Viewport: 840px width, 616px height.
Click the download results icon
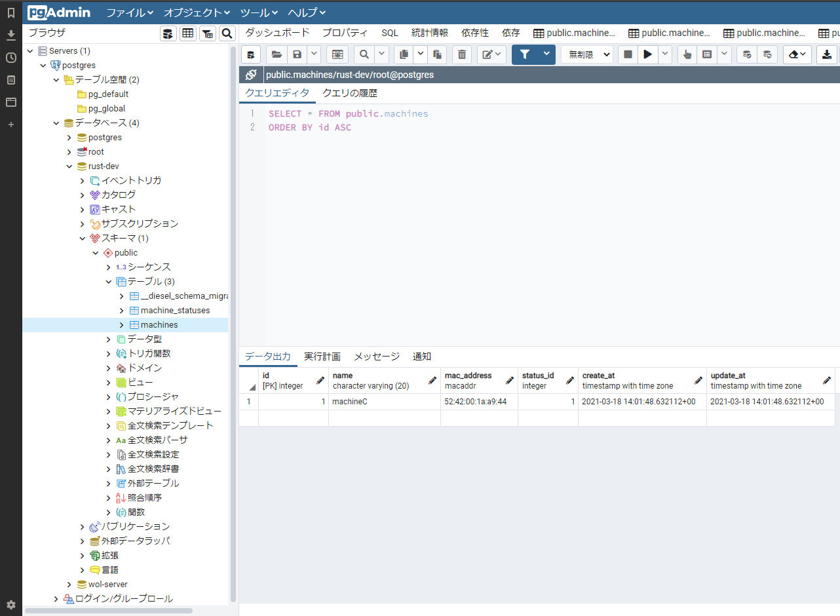click(827, 54)
